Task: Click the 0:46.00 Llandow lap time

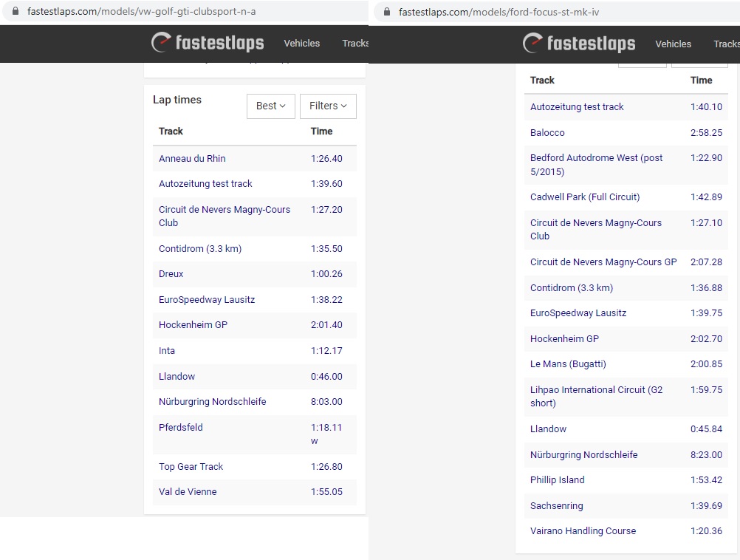Action: coord(326,376)
